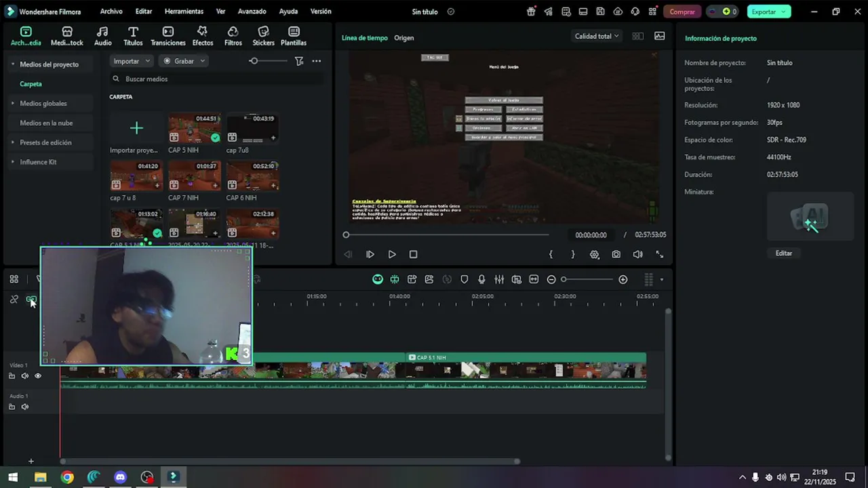Switch to Línea de tiempo tab

[x=364, y=38]
